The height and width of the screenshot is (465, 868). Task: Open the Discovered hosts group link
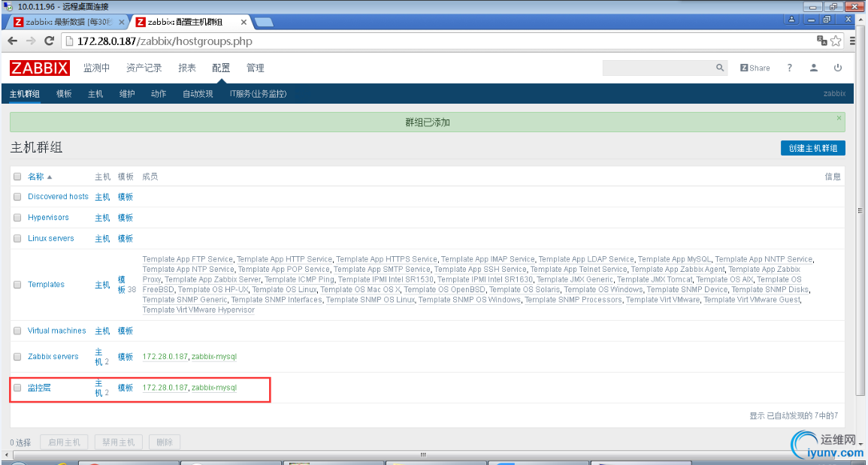(x=58, y=197)
